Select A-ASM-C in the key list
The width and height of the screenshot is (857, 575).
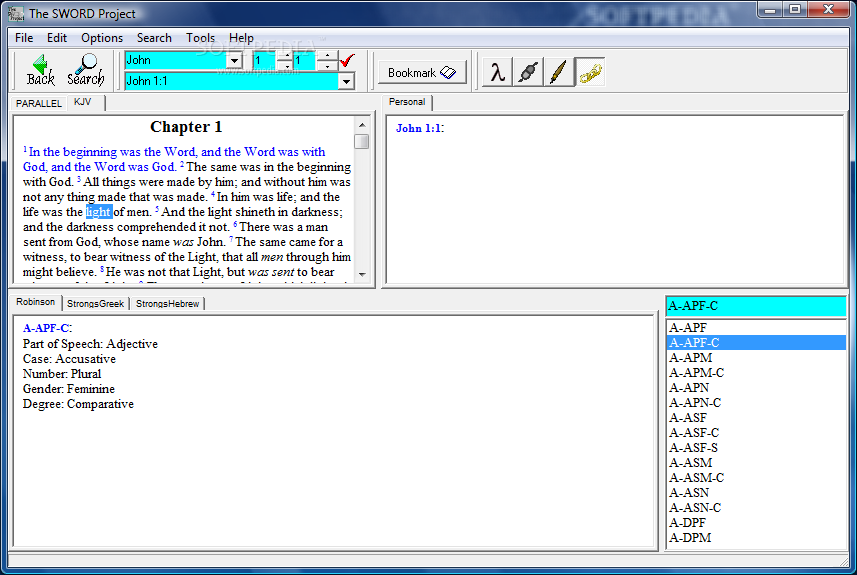[756, 478]
